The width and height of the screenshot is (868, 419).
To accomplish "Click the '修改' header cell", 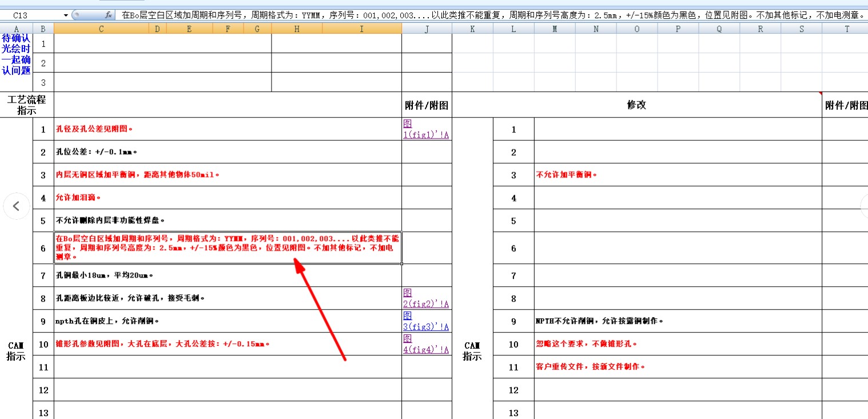I will click(637, 105).
